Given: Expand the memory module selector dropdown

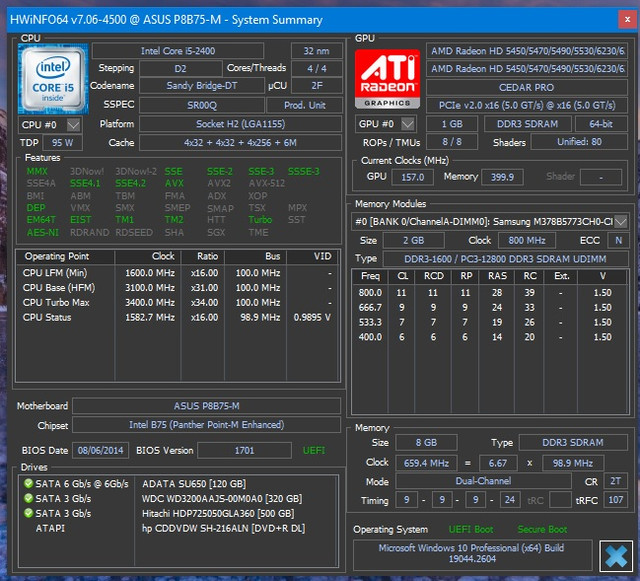Looking at the screenshot, I should (x=620, y=222).
